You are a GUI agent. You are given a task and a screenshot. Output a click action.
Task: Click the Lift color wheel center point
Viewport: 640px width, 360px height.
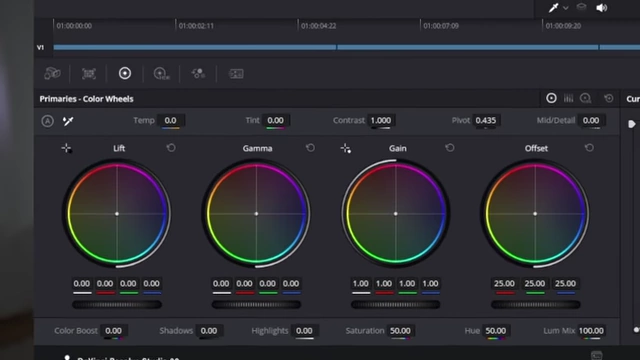tap(117, 213)
